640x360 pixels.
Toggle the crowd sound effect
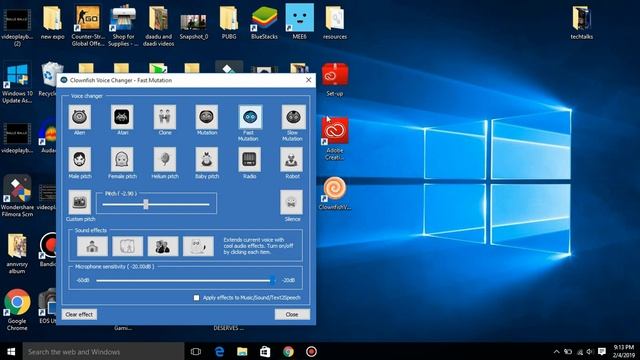point(163,246)
